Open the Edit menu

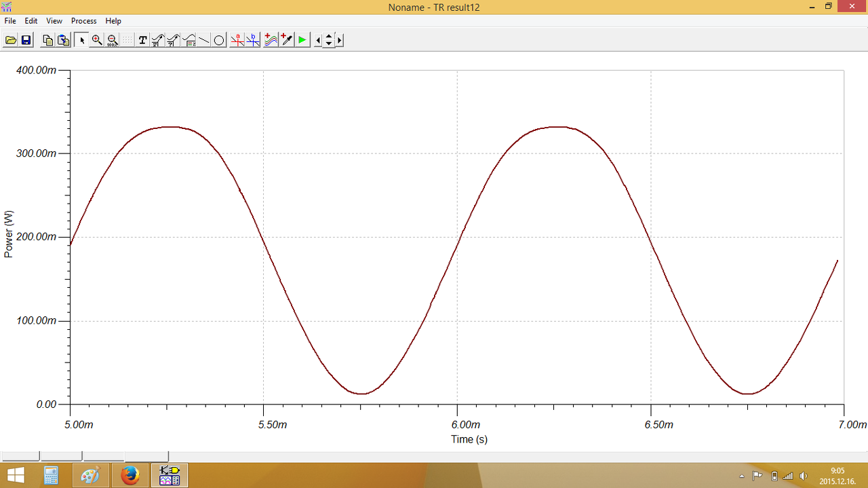coord(31,21)
